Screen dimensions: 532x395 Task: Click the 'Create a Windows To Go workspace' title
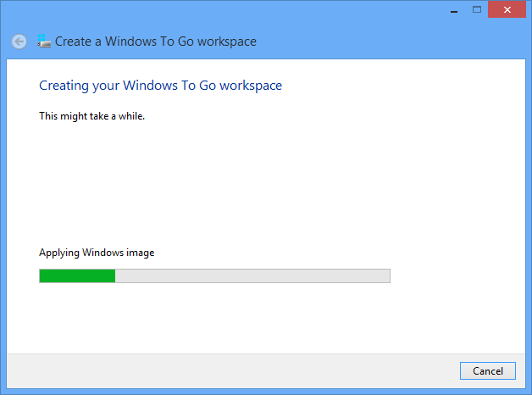tap(156, 42)
